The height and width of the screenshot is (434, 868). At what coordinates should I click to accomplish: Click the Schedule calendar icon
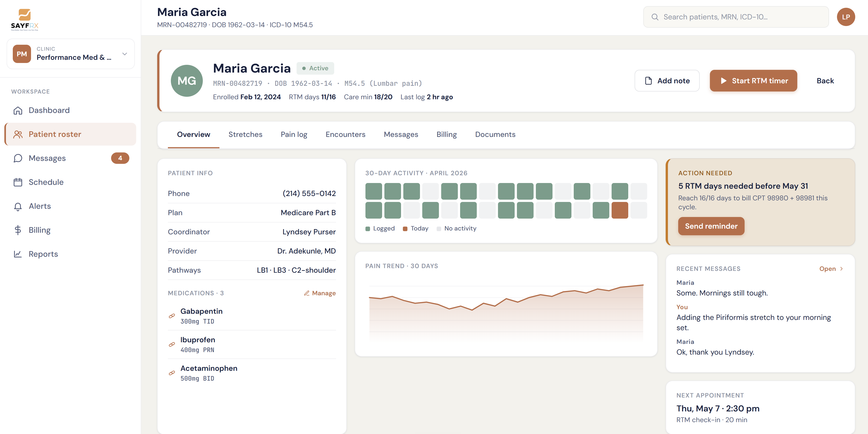[18, 182]
